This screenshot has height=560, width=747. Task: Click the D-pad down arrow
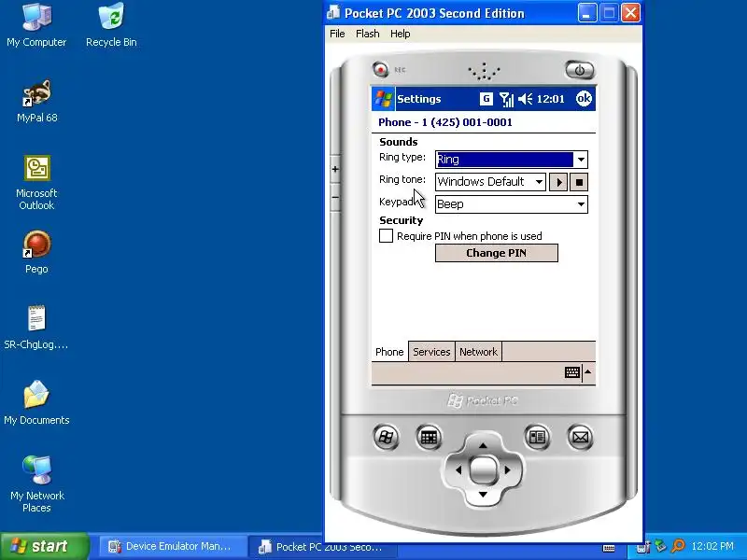pyautogui.click(x=483, y=495)
